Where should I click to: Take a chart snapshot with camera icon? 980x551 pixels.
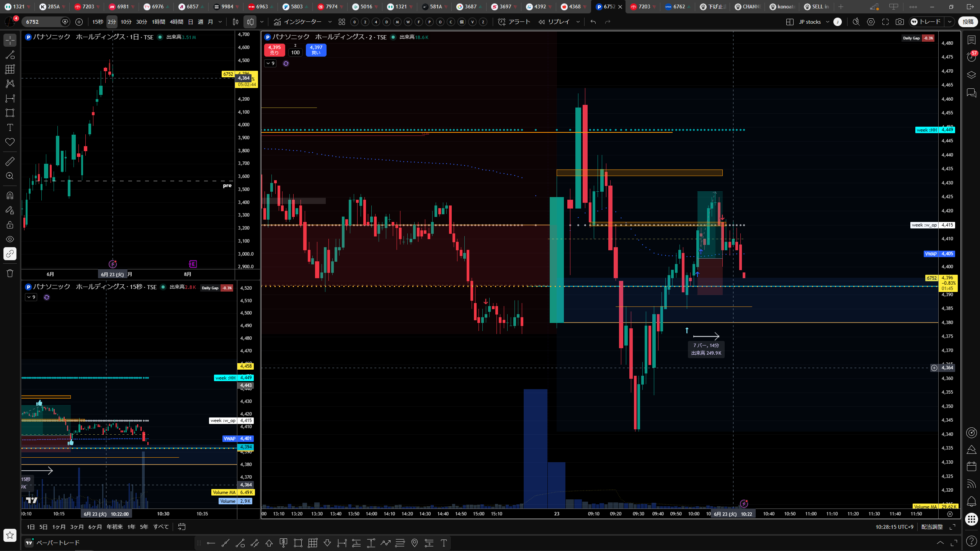pyautogui.click(x=900, y=22)
